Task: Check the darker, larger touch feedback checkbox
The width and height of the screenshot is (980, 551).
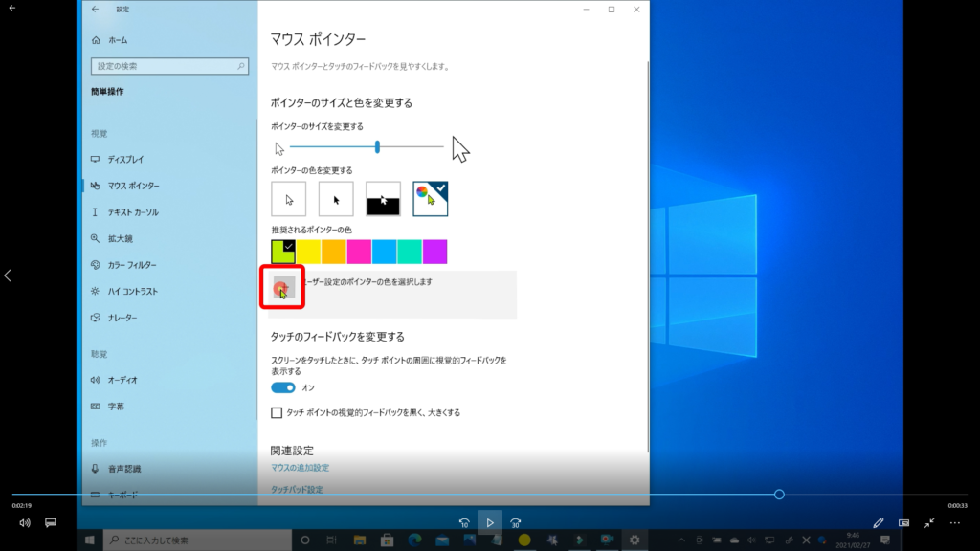Action: click(x=278, y=413)
